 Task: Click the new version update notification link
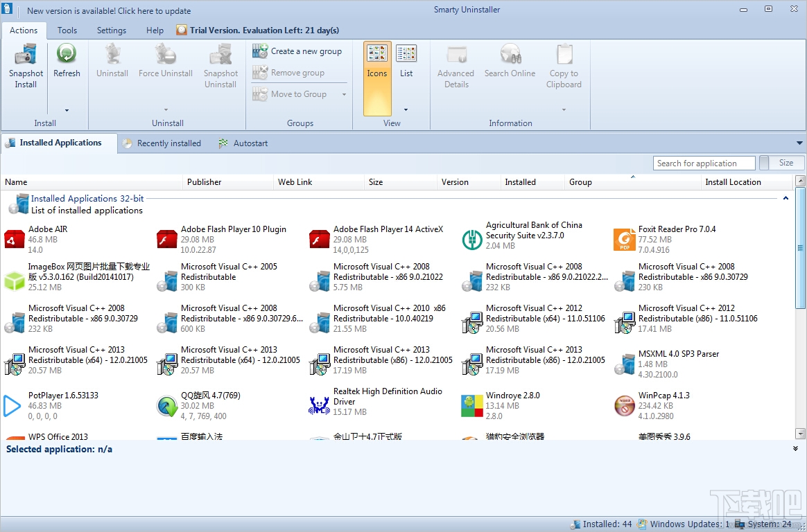point(109,11)
